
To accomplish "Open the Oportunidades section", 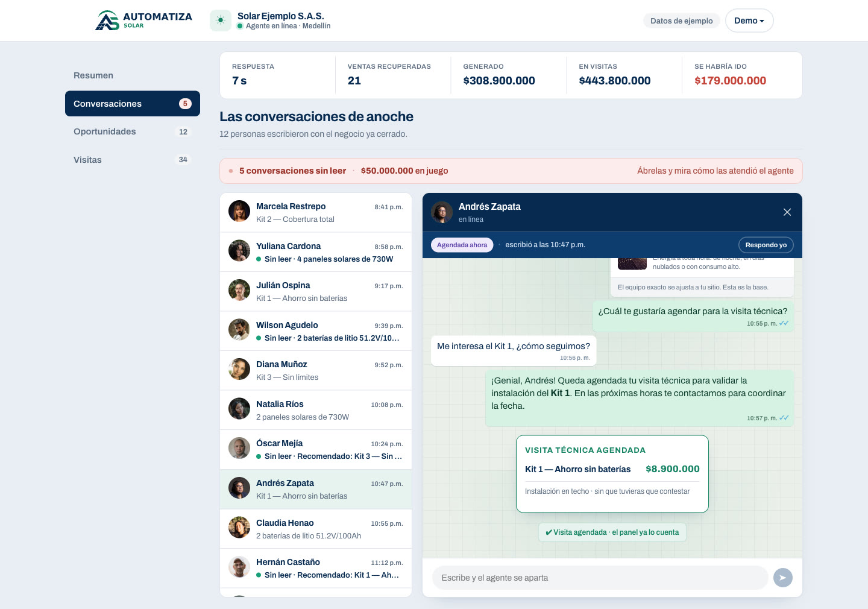I will [133, 131].
